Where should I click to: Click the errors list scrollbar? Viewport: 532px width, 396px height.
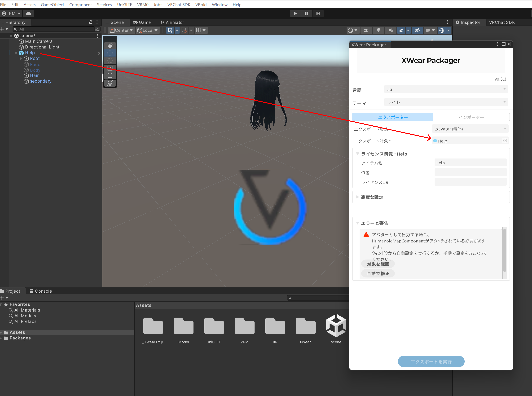tap(504, 251)
